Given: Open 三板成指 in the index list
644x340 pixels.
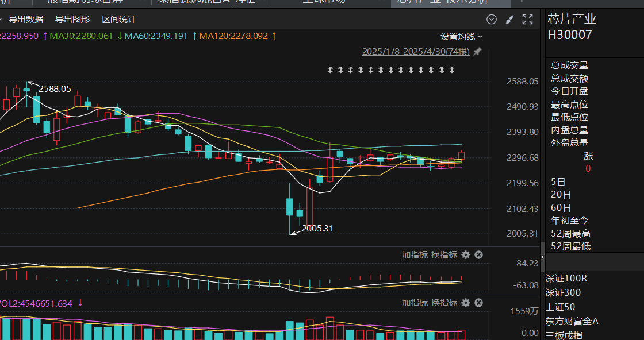Looking at the screenshot, I should [564, 335].
